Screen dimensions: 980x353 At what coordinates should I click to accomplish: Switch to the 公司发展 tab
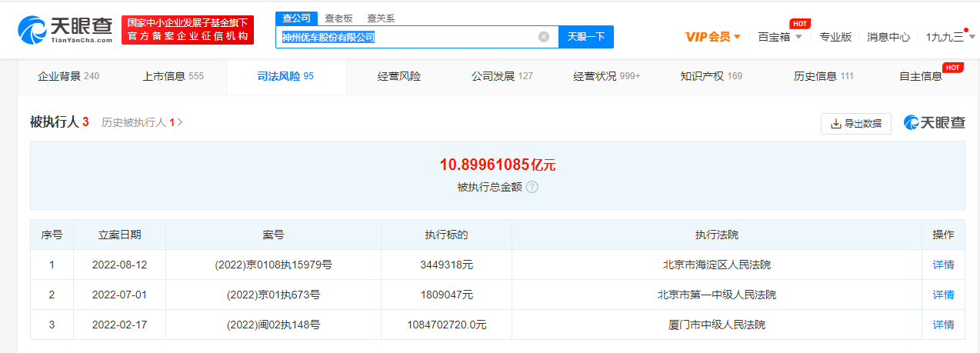pyautogui.click(x=502, y=76)
